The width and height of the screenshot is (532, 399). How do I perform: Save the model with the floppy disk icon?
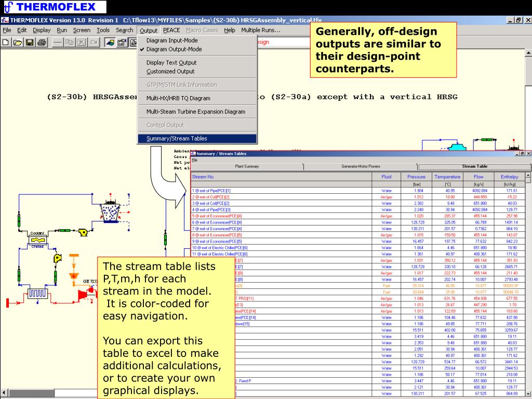[30, 43]
